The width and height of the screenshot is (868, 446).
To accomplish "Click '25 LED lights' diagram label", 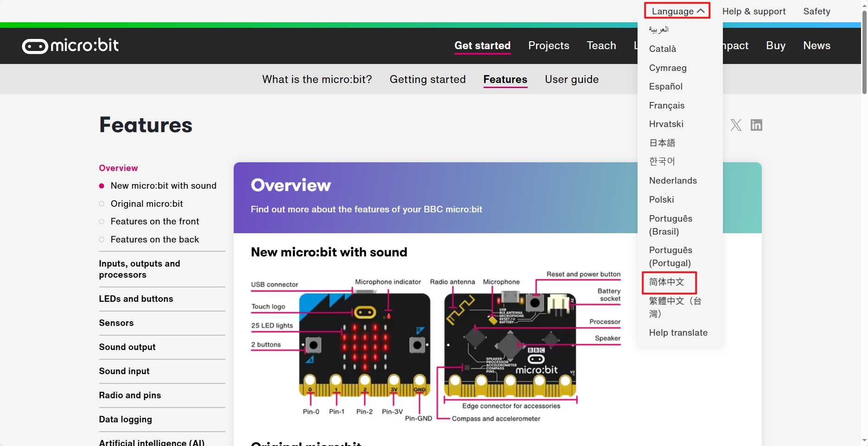I will [x=272, y=325].
